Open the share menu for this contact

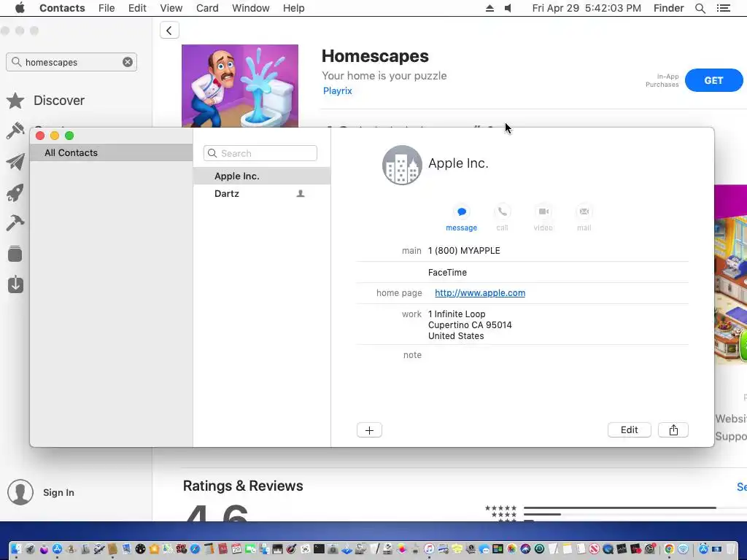tap(673, 430)
